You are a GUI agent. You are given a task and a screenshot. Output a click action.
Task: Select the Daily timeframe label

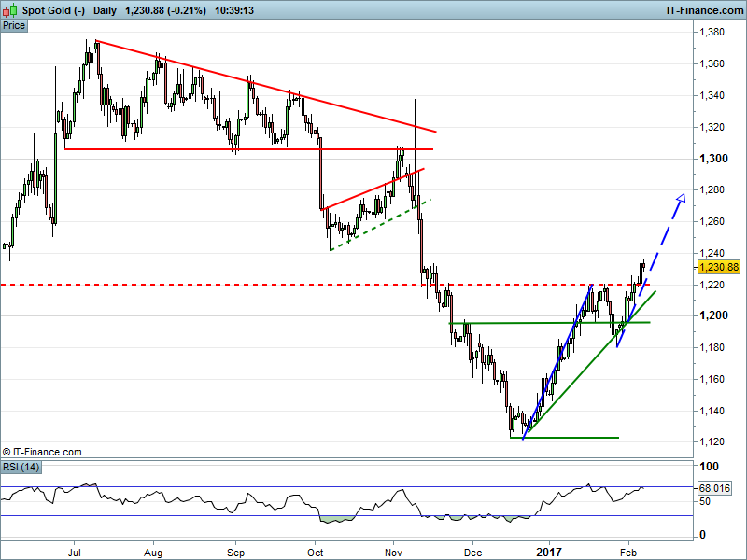point(105,10)
